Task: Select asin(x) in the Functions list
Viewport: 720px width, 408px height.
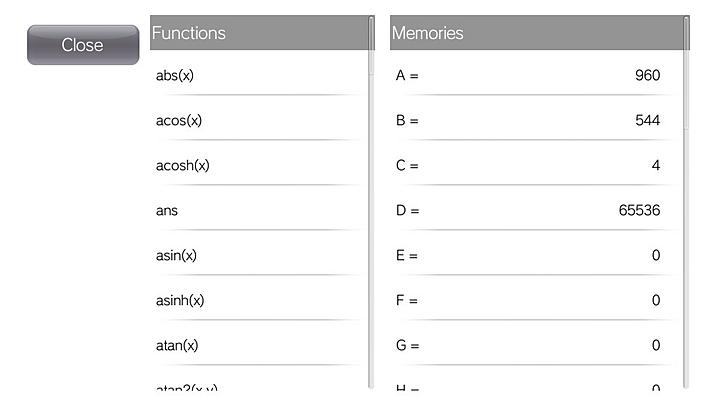Action: pos(258,255)
